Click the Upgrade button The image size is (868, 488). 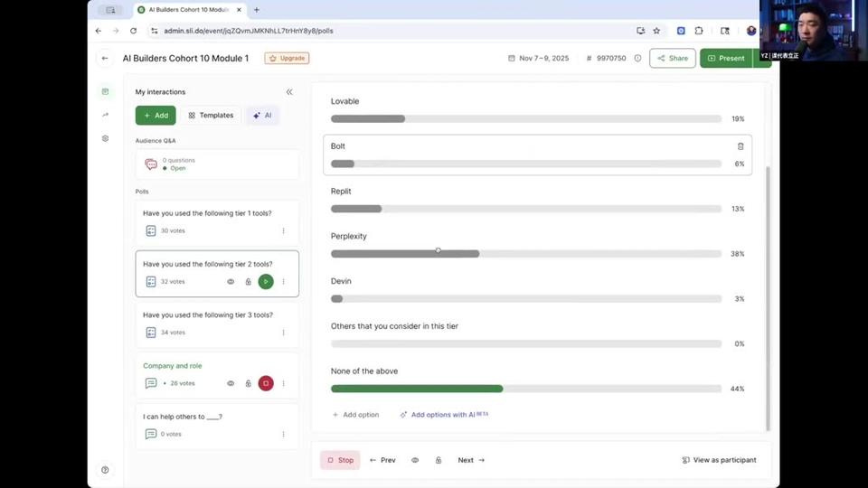click(287, 58)
